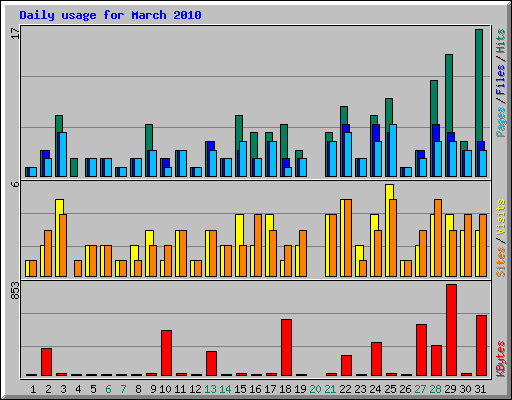Screen dimensions: 512x400
Task: Click the 'Pages' legend label
Action: [x=501, y=122]
